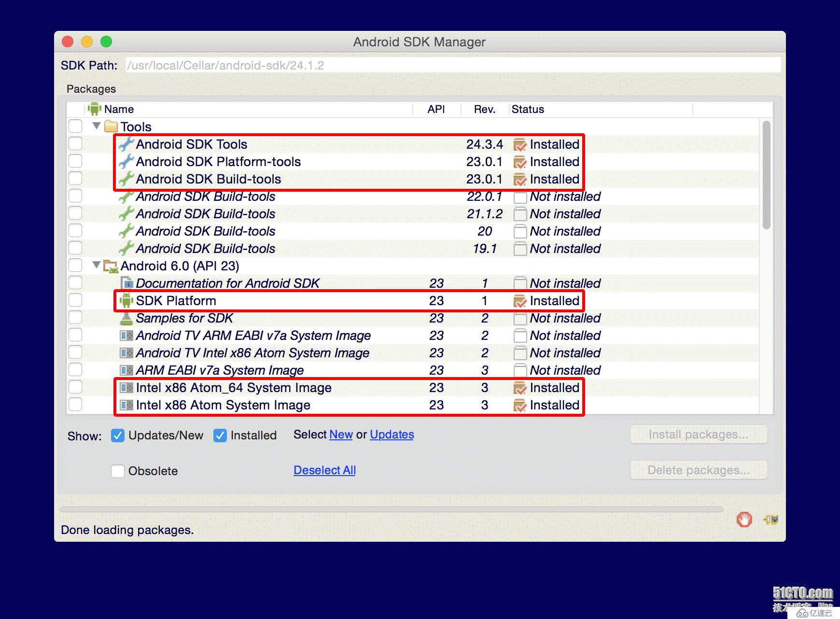The image size is (840, 619).
Task: Select the Samples for SDK row
Action: [413, 318]
